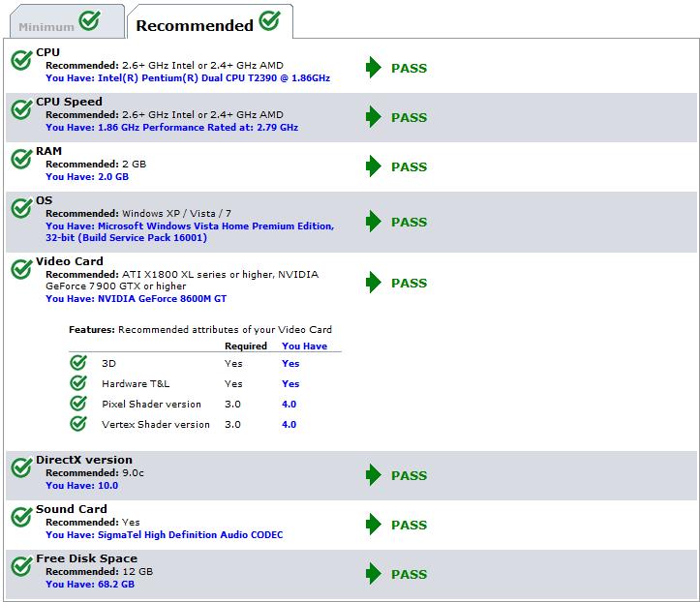This screenshot has width=700, height=602.
Task: Click the green arrow in Free Disk Space row
Action: click(x=373, y=574)
